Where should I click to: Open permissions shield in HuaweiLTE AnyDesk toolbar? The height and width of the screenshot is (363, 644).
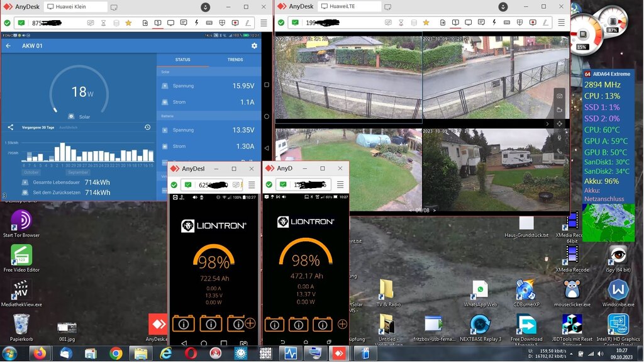point(519,23)
